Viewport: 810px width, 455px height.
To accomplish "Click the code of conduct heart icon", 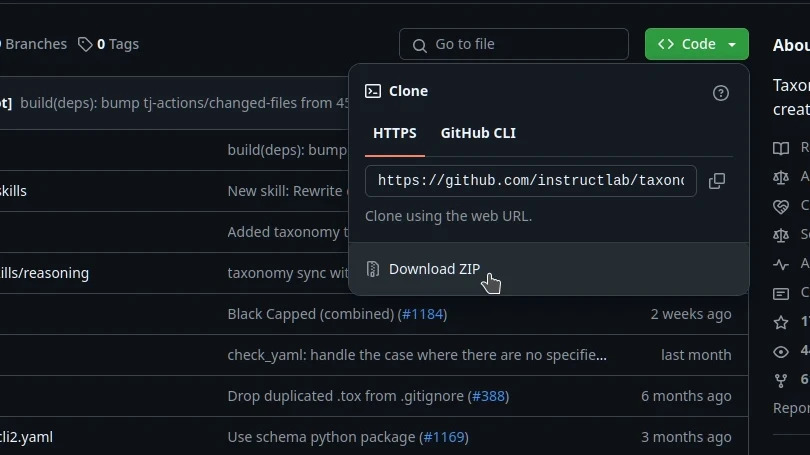I will 781,206.
